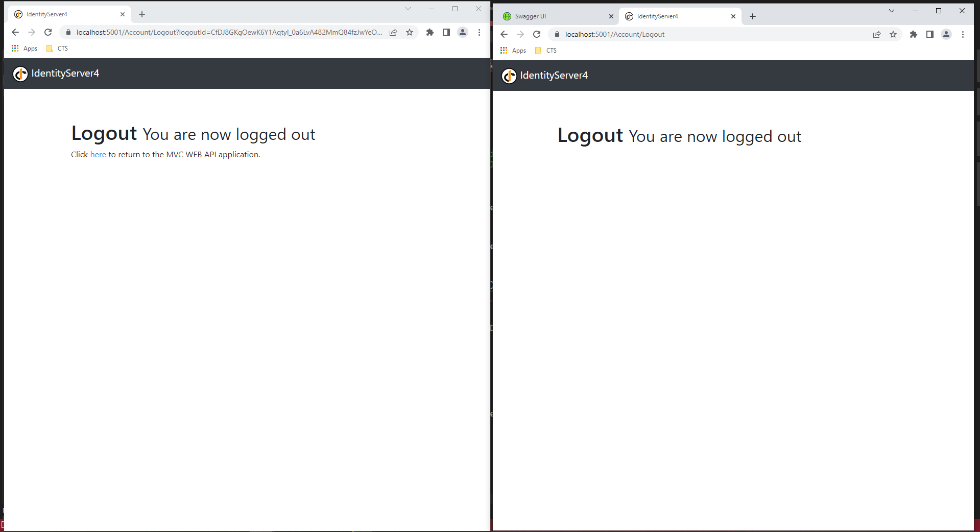Expand the tab search chevron in the right window
This screenshot has height=532, width=980.
892,11
